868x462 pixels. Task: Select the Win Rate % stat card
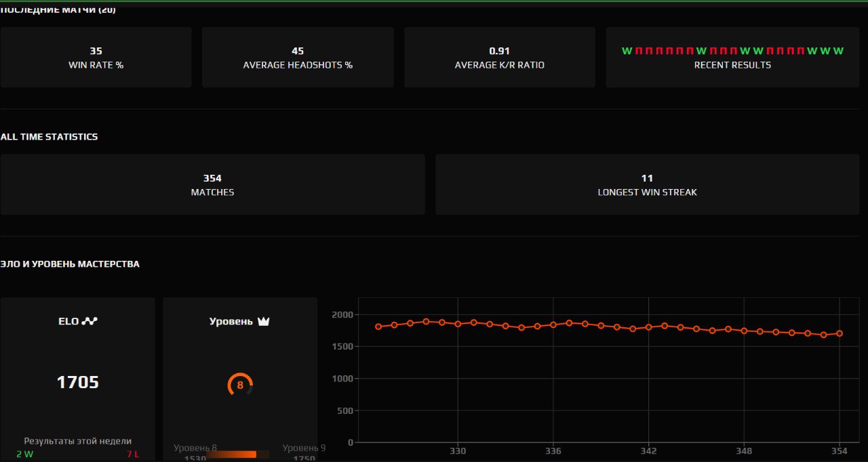point(96,58)
